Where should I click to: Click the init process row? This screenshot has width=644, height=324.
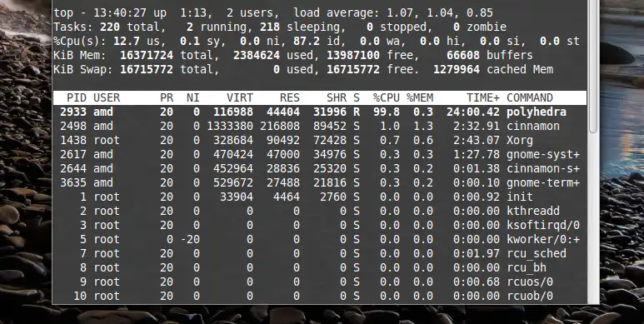(320, 197)
